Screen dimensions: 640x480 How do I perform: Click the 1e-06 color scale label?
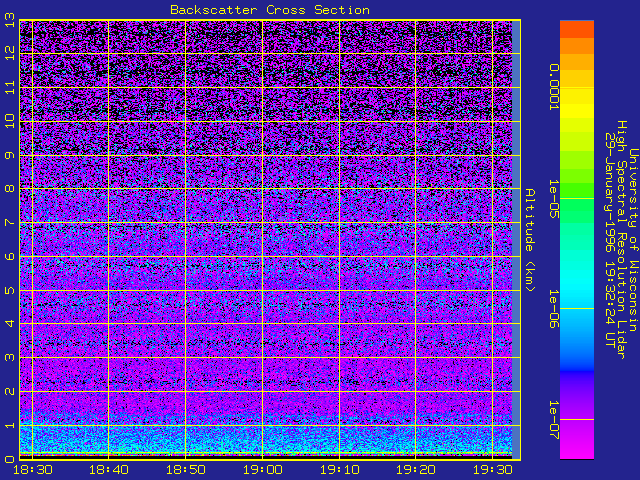coord(553,309)
